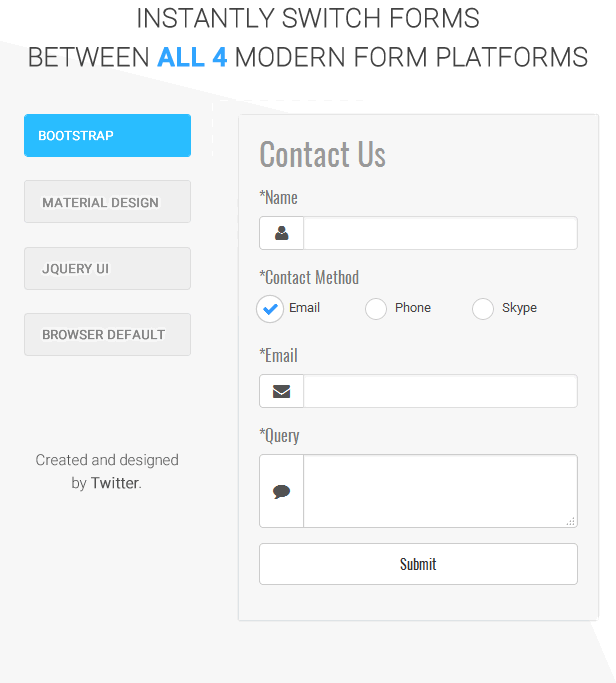
Task: Choose Phone as the contact method
Action: click(x=376, y=308)
